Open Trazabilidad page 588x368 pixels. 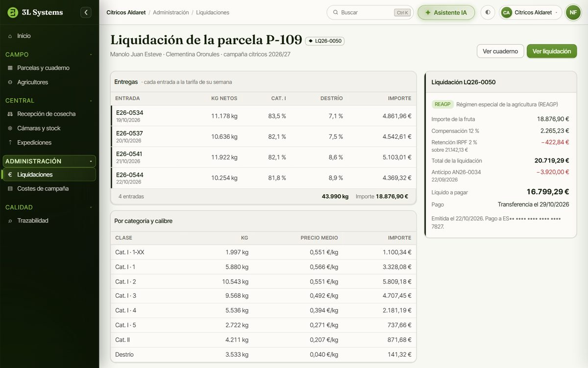(49, 221)
